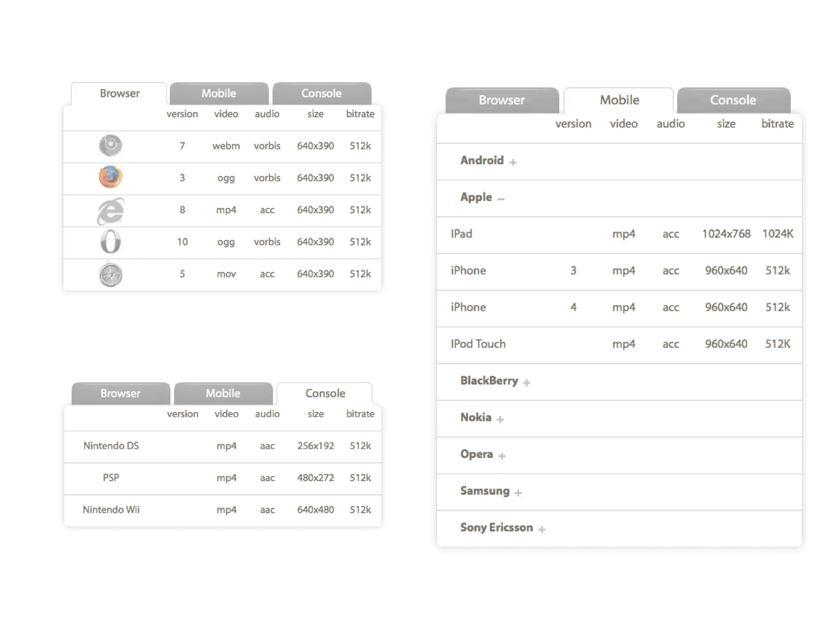Viewport: 840px width, 630px height.
Task: Expand the Android device group
Action: 513,162
